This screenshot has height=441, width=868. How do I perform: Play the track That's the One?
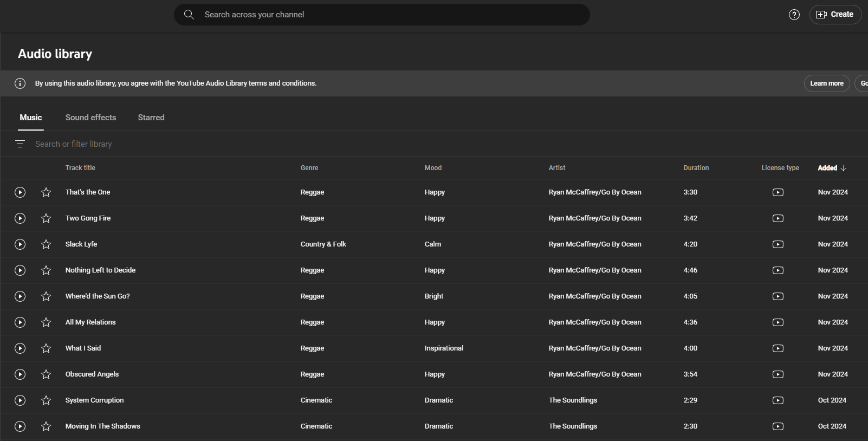pyautogui.click(x=20, y=192)
